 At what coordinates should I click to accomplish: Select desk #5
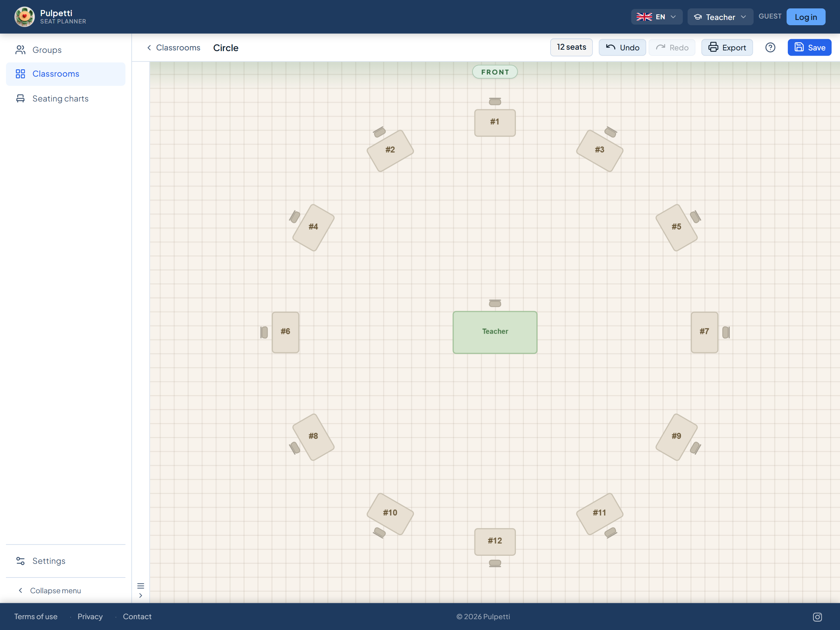[x=676, y=227]
